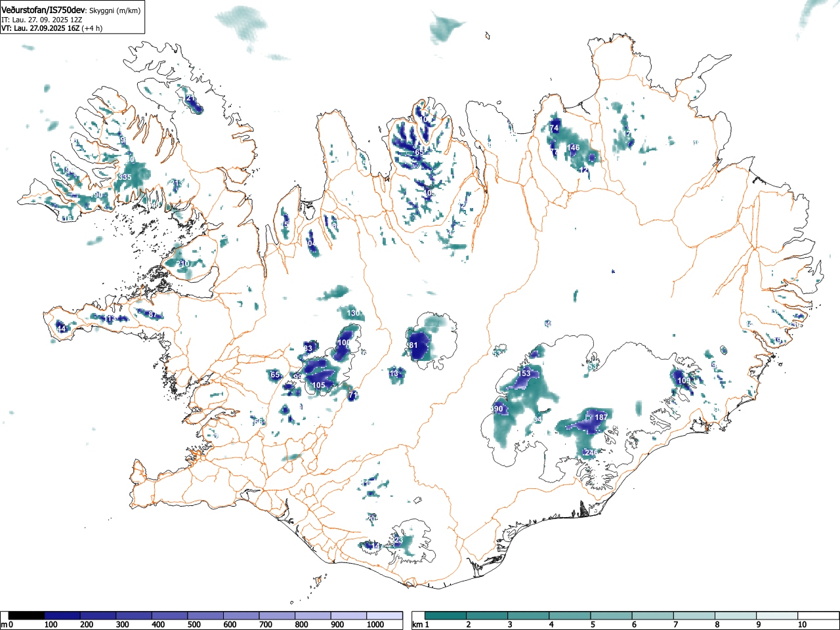Select the 7 tick label in km legend
The image size is (840, 630).
pyautogui.click(x=675, y=625)
